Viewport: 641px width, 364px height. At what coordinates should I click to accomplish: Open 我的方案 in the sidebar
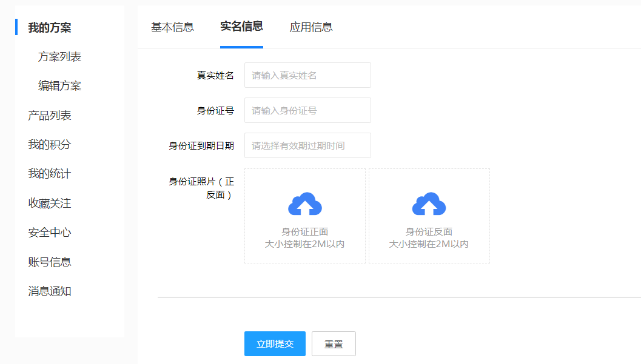pyautogui.click(x=50, y=28)
